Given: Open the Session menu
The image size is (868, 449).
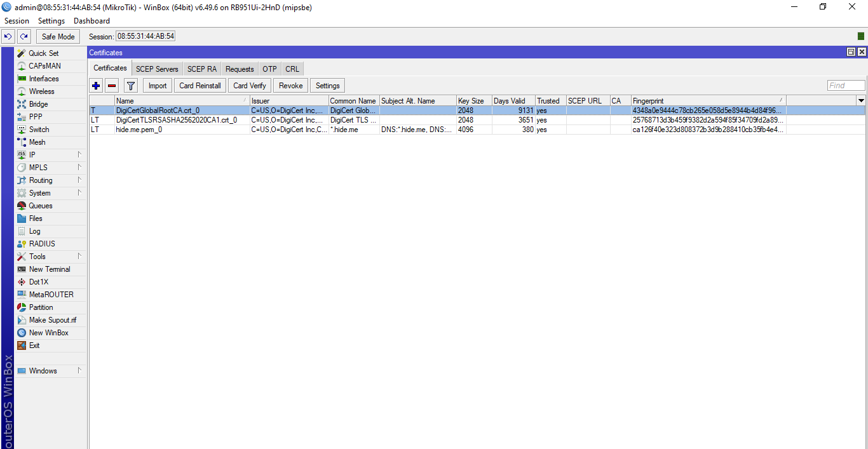Looking at the screenshot, I should point(17,21).
